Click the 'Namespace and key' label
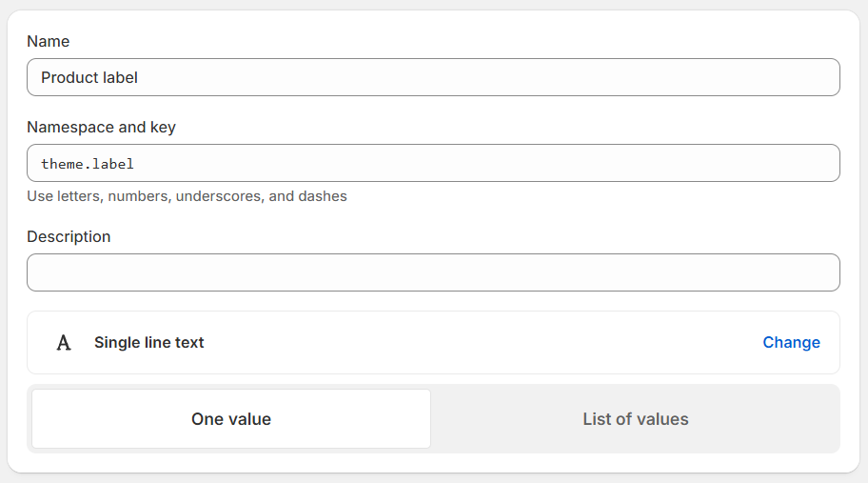This screenshot has height=483, width=868. 101,127
